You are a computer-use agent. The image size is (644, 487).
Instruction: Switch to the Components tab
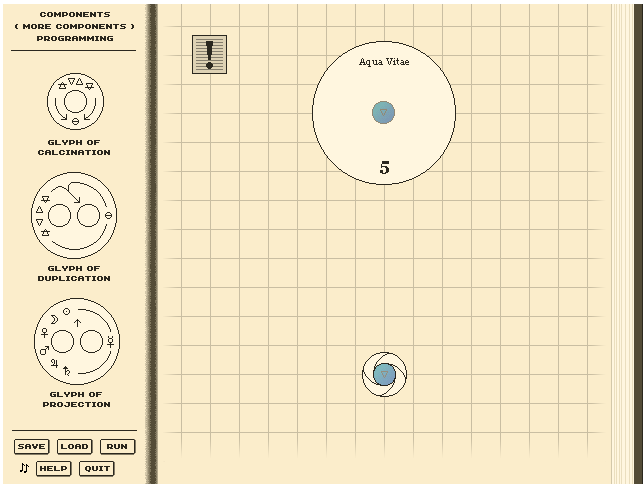[75, 14]
